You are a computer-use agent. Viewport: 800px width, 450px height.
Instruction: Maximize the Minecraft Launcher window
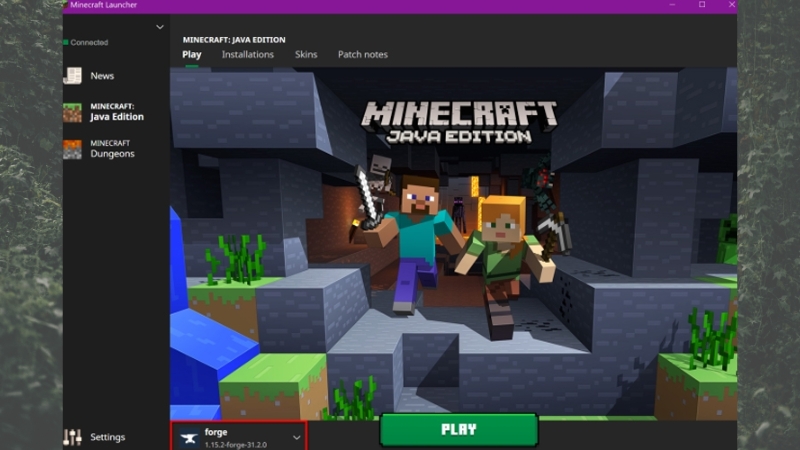(701, 5)
